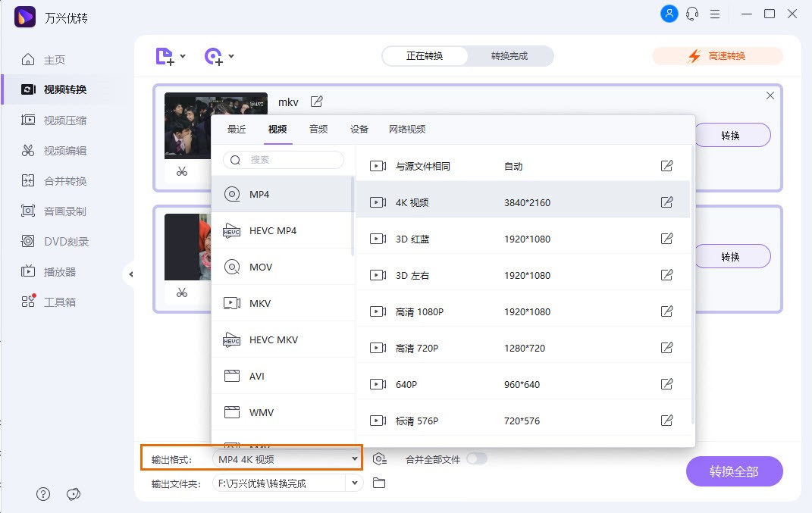Open the 输出格式 dropdown

coord(287,459)
